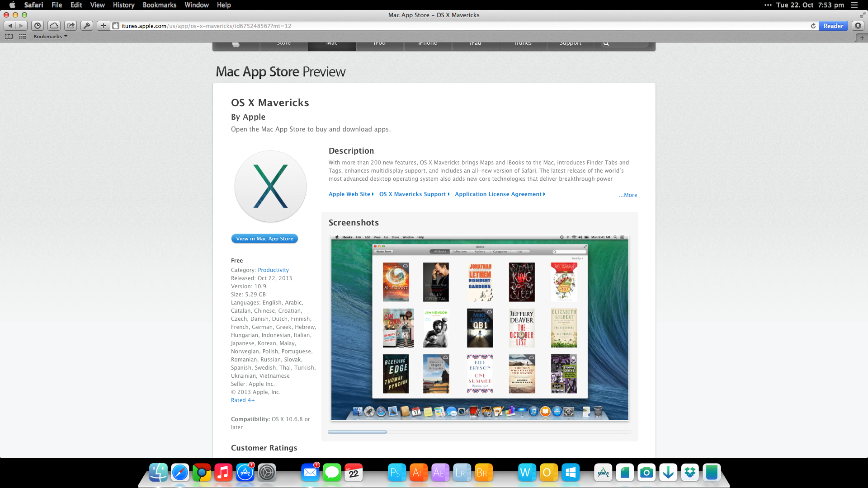Open the Help menu
The width and height of the screenshot is (868, 488).
[x=224, y=5]
